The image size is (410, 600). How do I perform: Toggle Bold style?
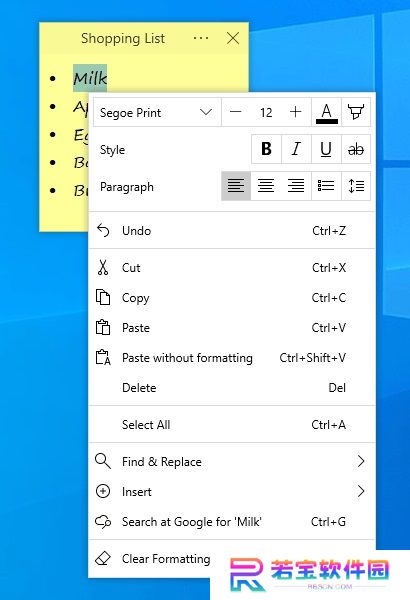[x=266, y=149]
